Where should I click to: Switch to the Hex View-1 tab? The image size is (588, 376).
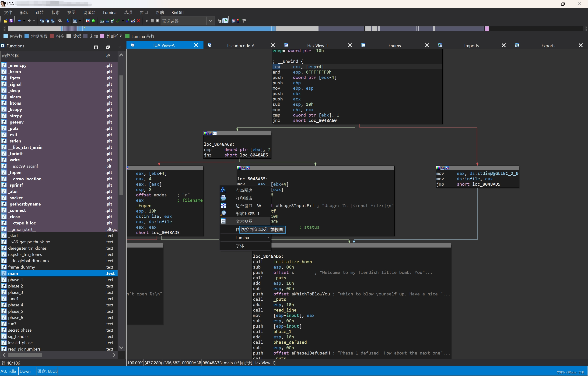pyautogui.click(x=317, y=46)
